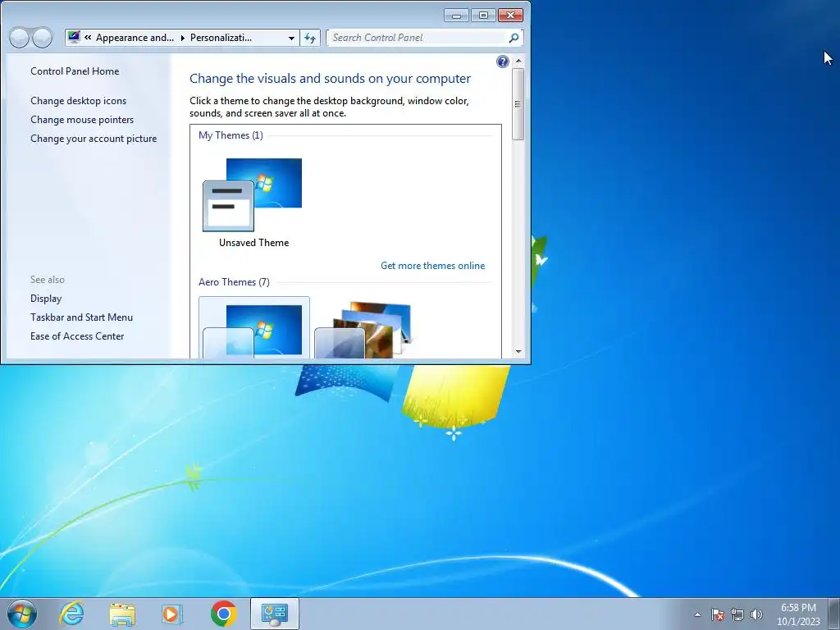Click the network status tray icon
The image size is (840, 630).
point(737,614)
